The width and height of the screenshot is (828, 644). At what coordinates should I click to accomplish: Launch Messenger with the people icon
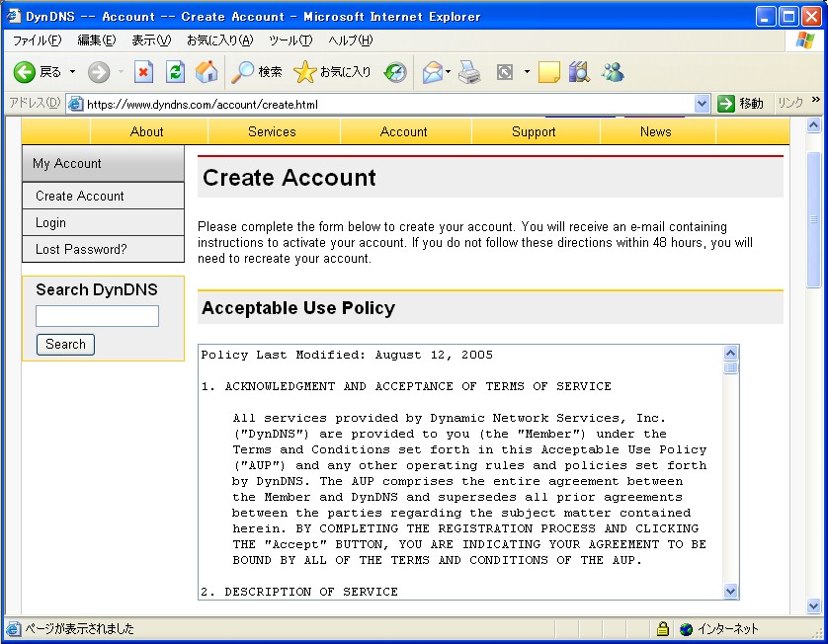coord(613,72)
